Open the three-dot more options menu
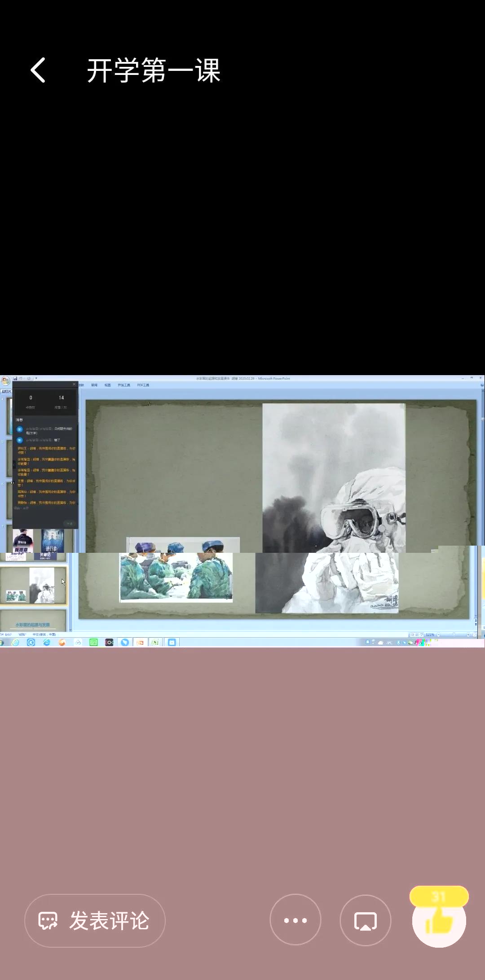Viewport: 485px width, 980px height. coord(295,920)
